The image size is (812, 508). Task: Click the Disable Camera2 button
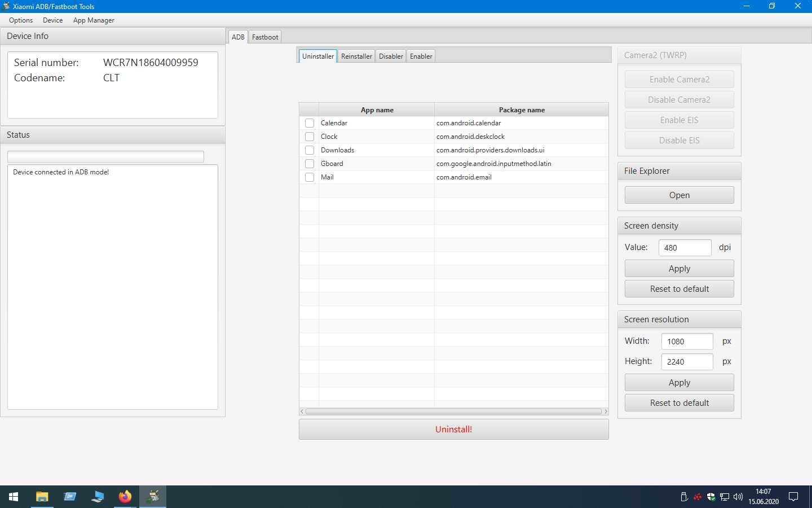point(679,99)
